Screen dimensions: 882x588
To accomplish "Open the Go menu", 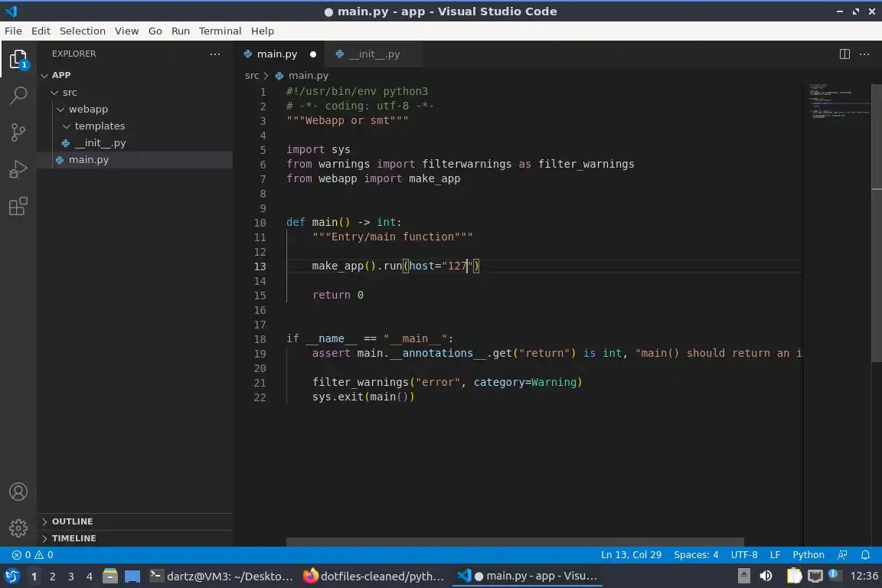I will (155, 31).
